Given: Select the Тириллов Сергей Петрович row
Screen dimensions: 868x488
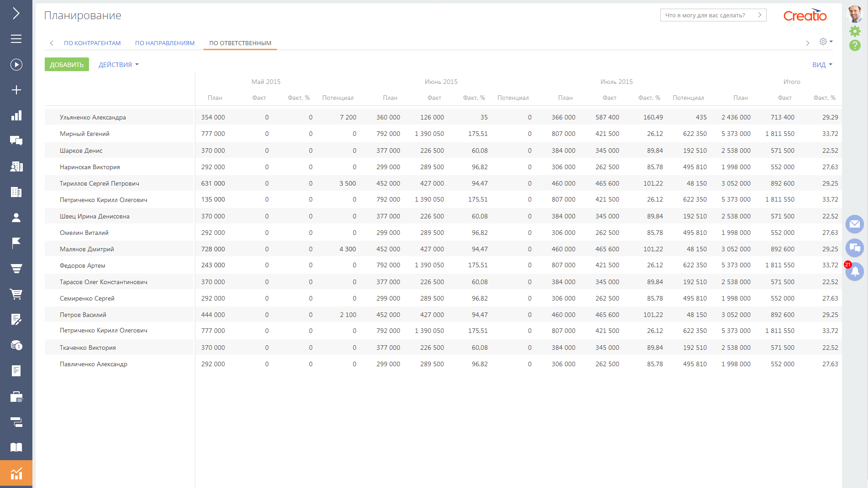Looking at the screenshot, I should click(443, 183).
